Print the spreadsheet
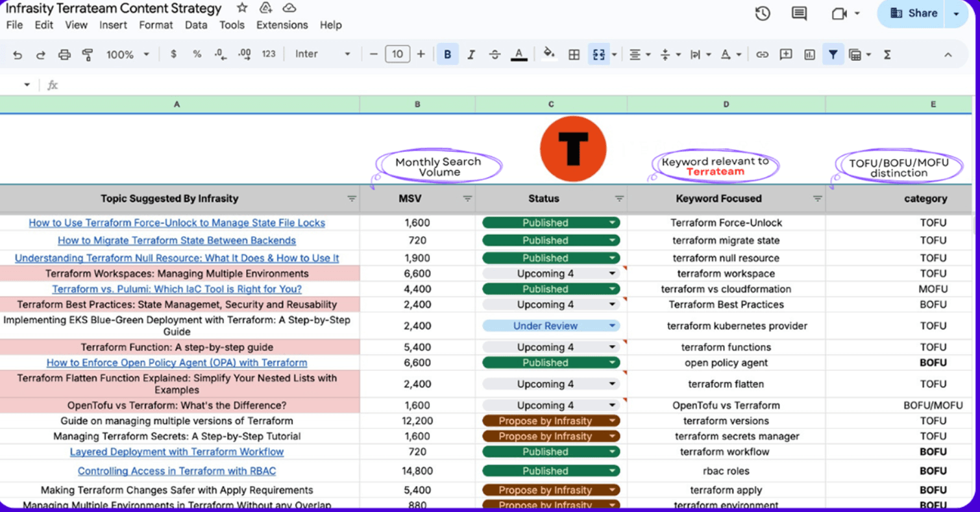The image size is (980, 512). point(64,55)
